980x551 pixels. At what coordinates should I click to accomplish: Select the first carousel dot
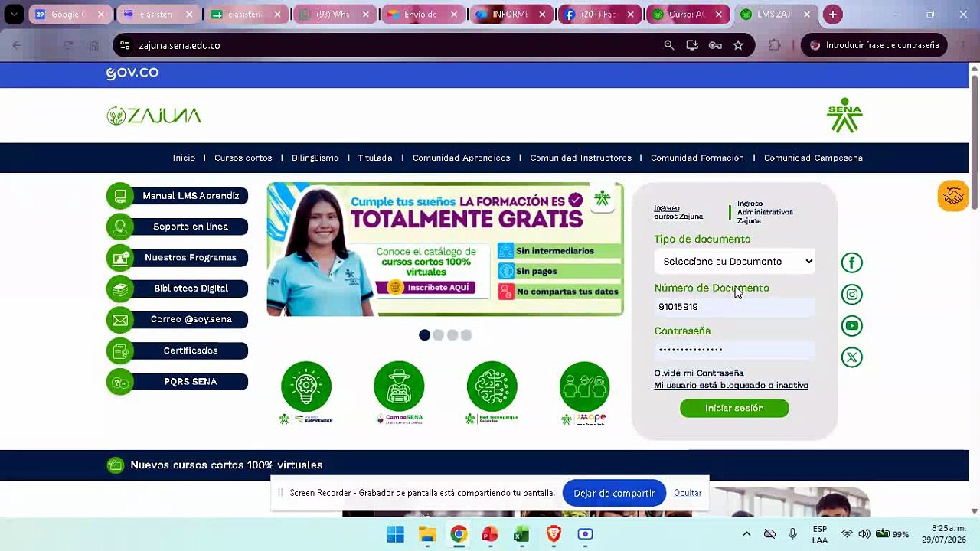[x=424, y=335]
